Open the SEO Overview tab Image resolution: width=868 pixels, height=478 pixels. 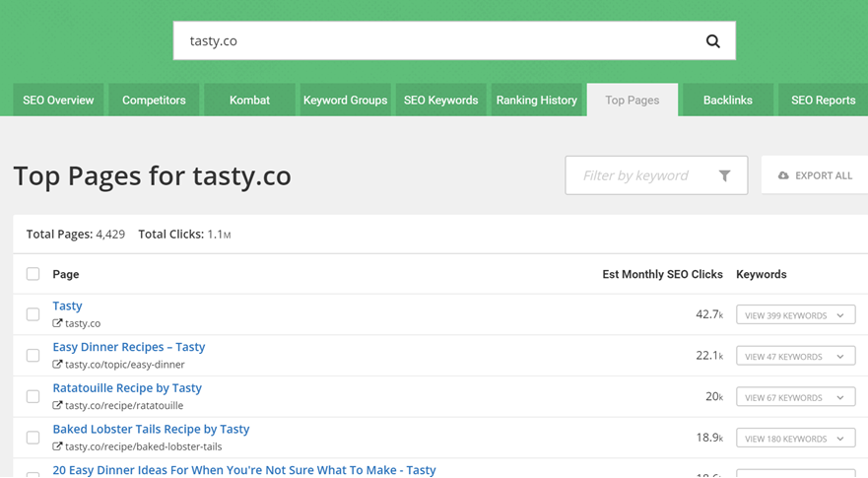(x=58, y=101)
